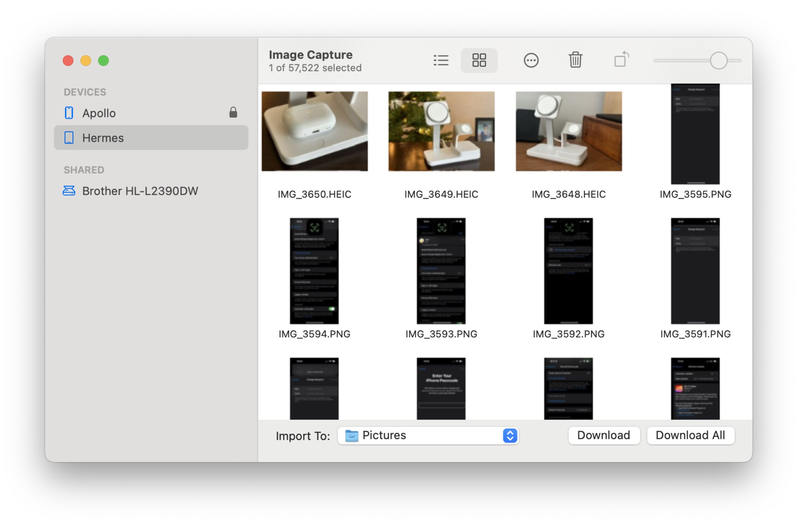Click the list view icon
798x532 pixels.
441,60
